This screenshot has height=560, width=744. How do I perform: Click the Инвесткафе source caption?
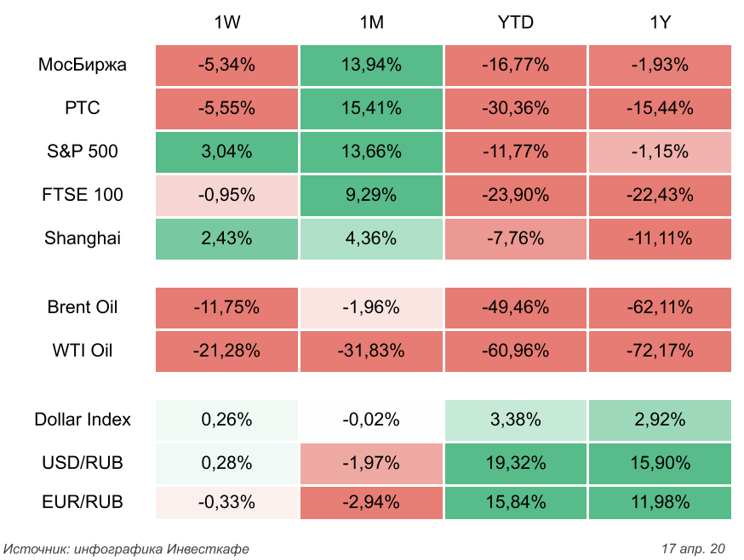point(127,548)
